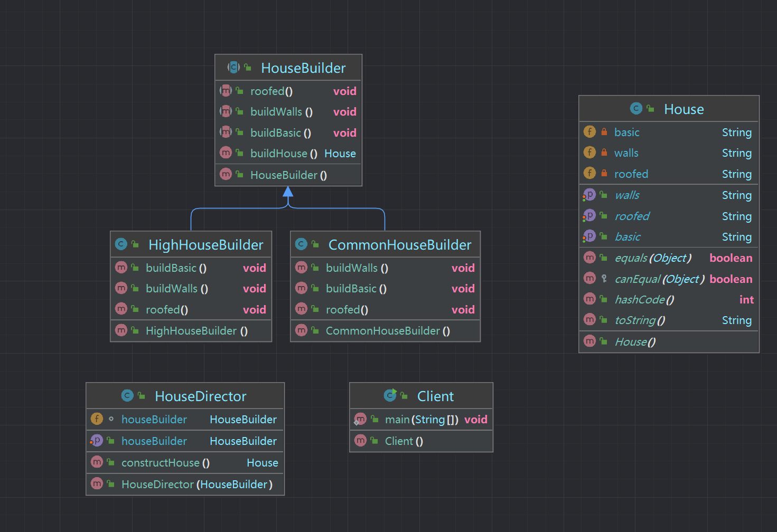This screenshot has height=532, width=777.
Task: Click the toString() method in House
Action: click(x=640, y=320)
